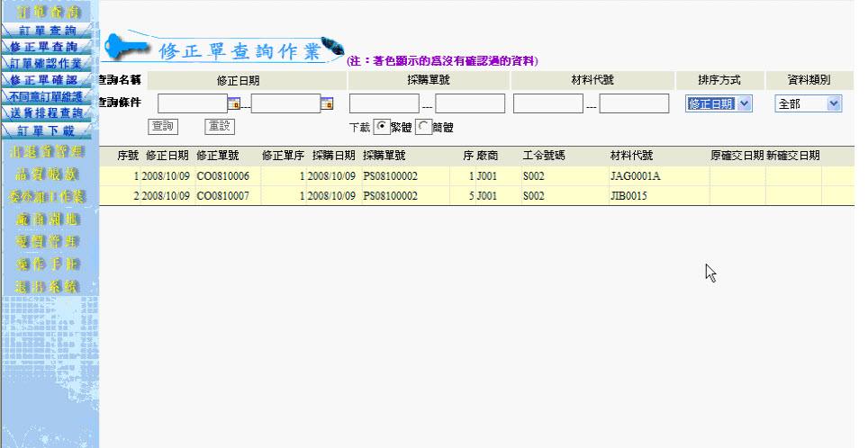Open 操作手冊 in the sidebar
This screenshot has height=448, width=868.
(x=50, y=264)
